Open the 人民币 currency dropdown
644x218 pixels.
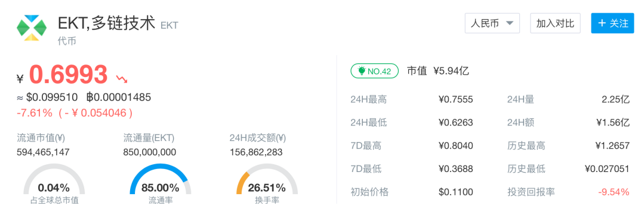[x=492, y=23]
